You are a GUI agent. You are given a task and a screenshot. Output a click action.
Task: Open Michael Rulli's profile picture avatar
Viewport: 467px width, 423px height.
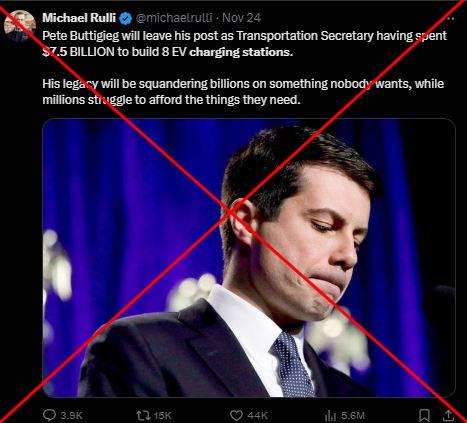[x=20, y=26]
